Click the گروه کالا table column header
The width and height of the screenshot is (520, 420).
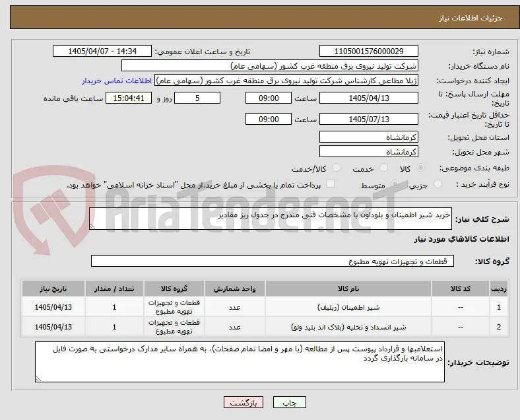point(174,289)
